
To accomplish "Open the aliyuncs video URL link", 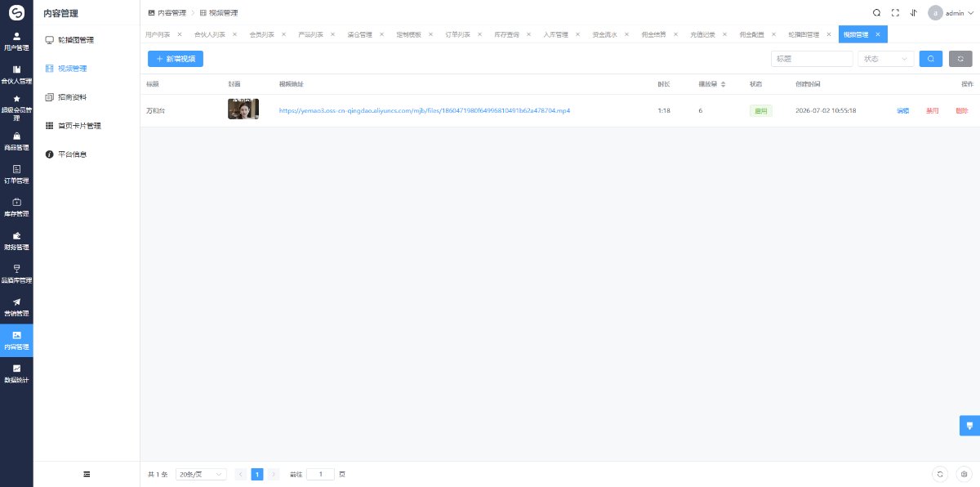I will (x=425, y=110).
